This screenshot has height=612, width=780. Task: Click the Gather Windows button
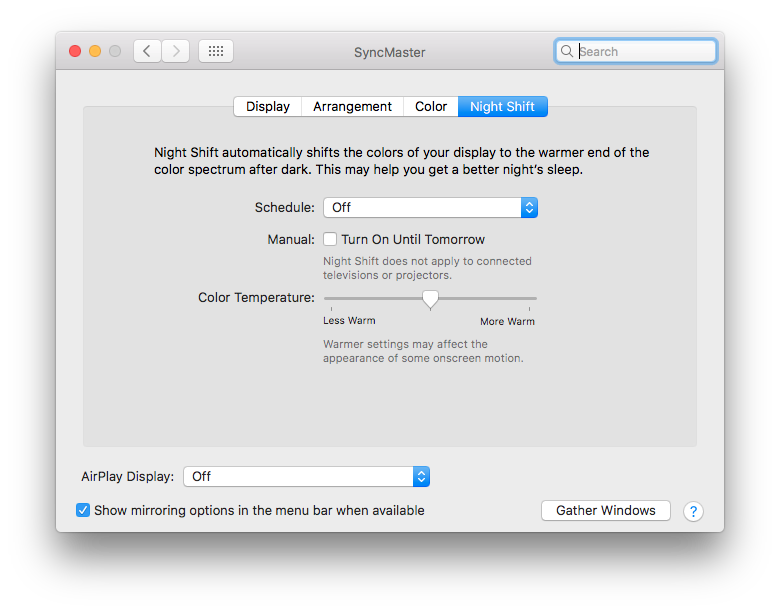[606, 510]
